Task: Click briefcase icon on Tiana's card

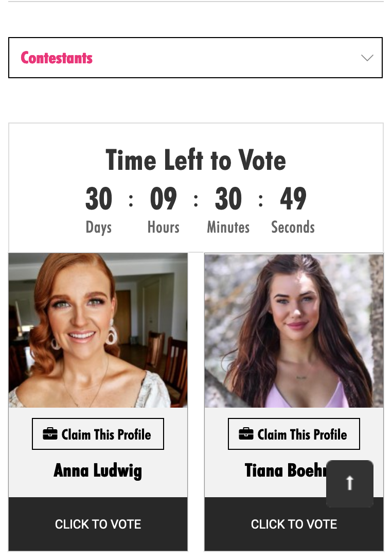Action: point(246,434)
